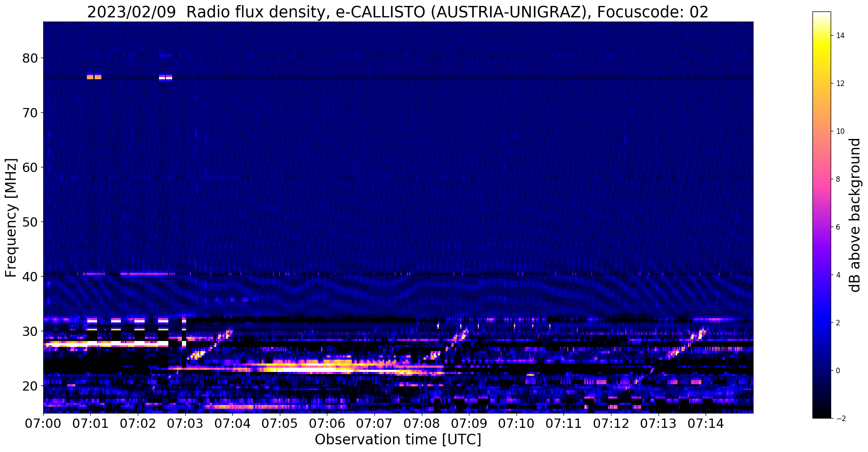868x452 pixels.
Task: Click the colorbar tick label 2
Action: point(837,323)
